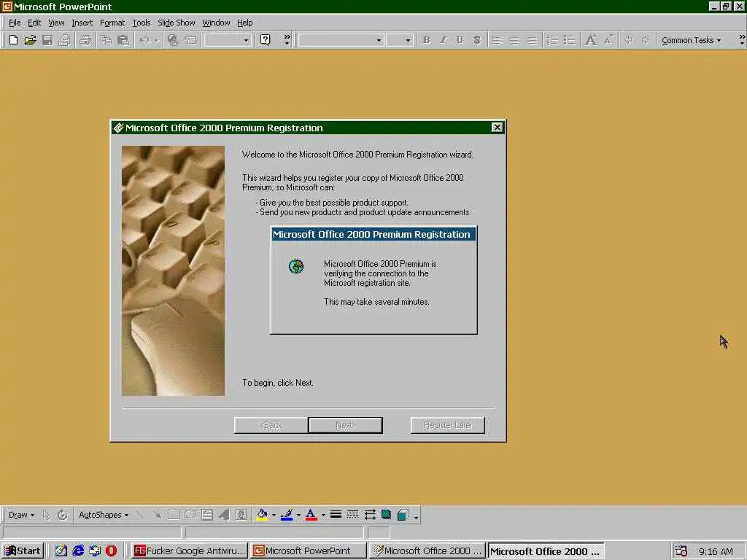Viewport: 747px width, 560px height.
Task: Click Increase Font Size icon
Action: [x=591, y=40]
